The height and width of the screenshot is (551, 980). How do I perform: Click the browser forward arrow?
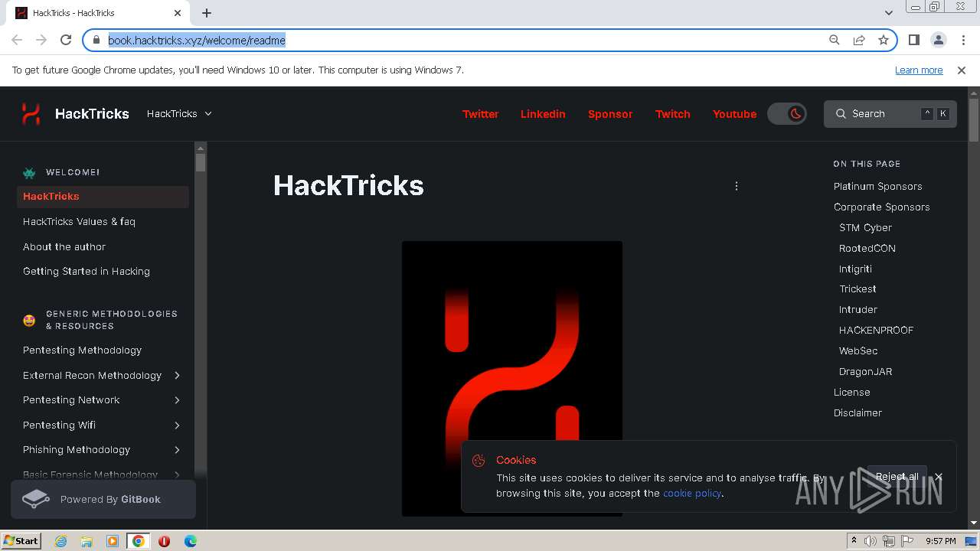point(41,40)
